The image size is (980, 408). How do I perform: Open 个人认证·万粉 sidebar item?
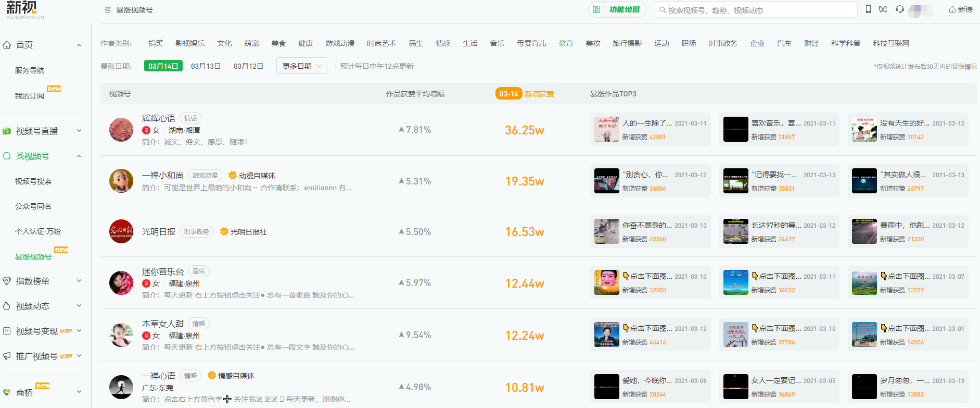pyautogui.click(x=38, y=231)
